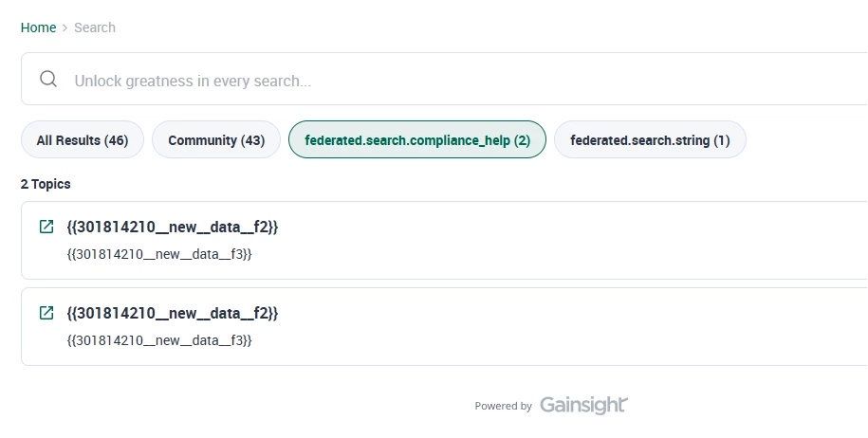Show federated.search.string (1) results
868x438 pixels.
click(x=650, y=140)
